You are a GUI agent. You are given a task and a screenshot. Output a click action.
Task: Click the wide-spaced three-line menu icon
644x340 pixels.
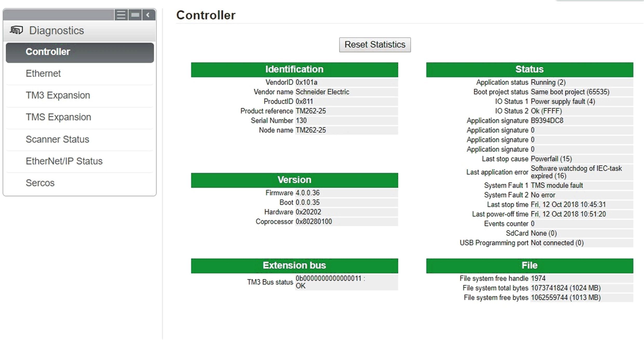tap(121, 15)
